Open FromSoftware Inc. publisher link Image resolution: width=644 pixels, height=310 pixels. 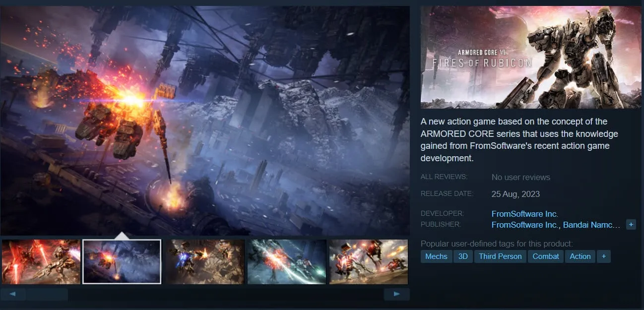525,225
